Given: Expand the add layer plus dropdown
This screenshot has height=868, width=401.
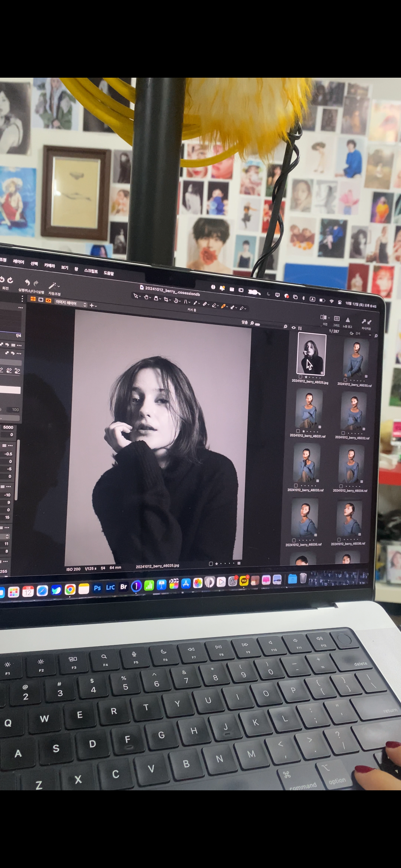Looking at the screenshot, I should (96, 306).
